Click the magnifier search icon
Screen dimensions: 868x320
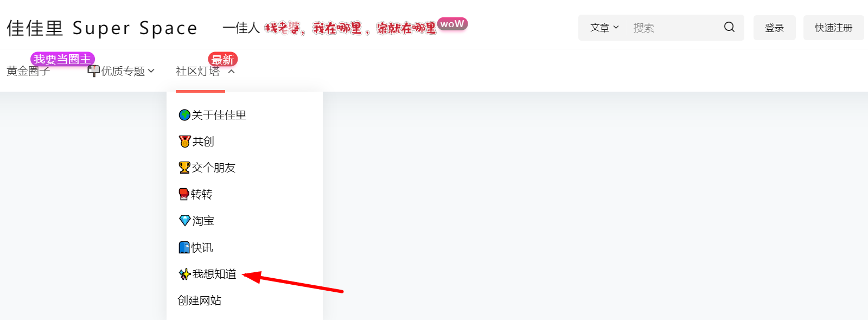point(729,27)
